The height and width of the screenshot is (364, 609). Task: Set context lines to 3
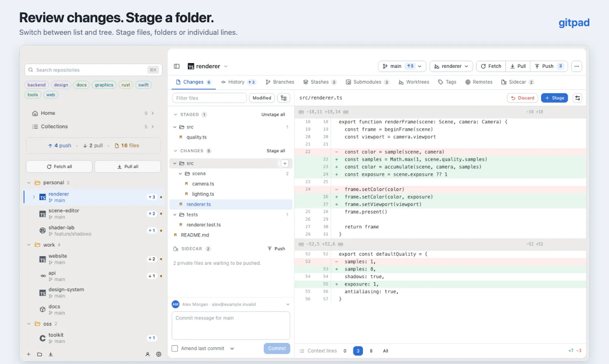358,351
